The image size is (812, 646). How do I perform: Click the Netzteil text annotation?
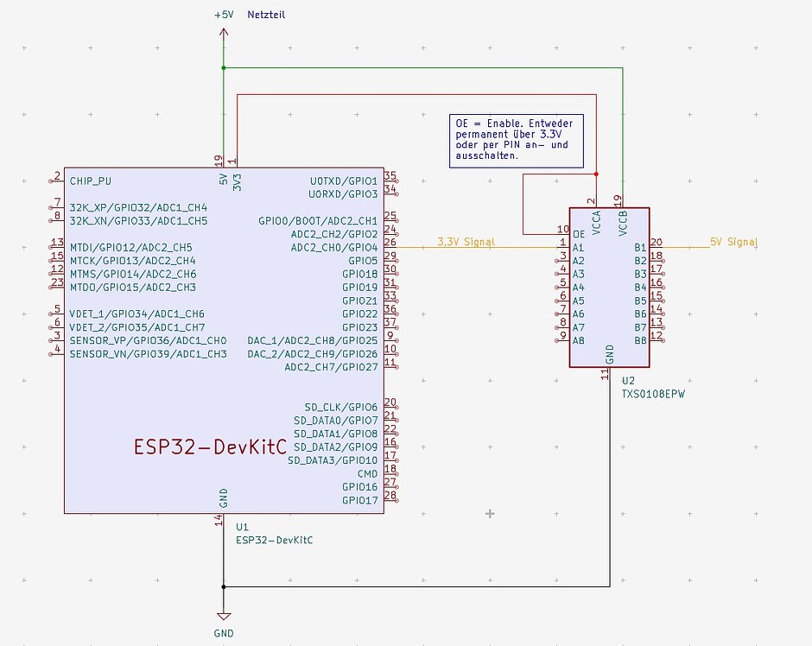(x=265, y=15)
